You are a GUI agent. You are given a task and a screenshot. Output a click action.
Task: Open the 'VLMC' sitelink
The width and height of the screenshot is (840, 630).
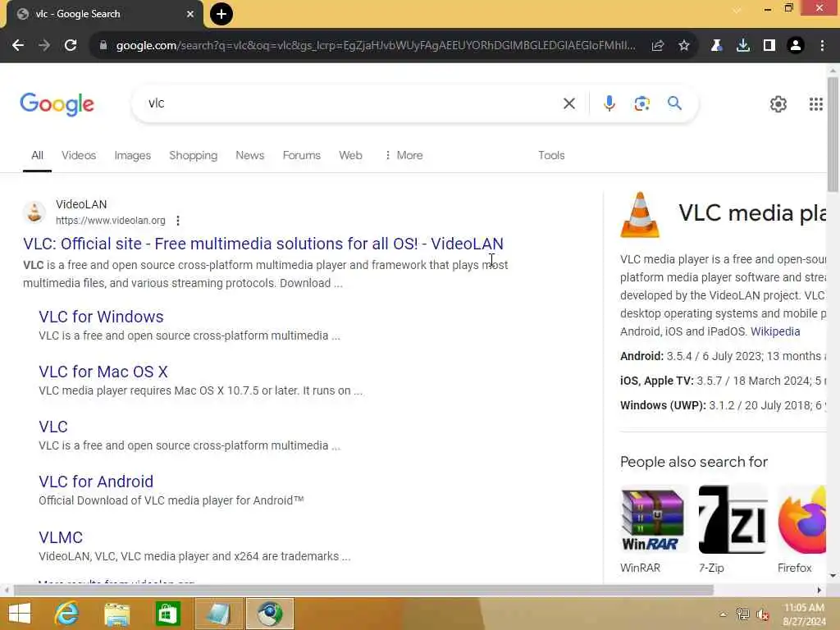[61, 537]
